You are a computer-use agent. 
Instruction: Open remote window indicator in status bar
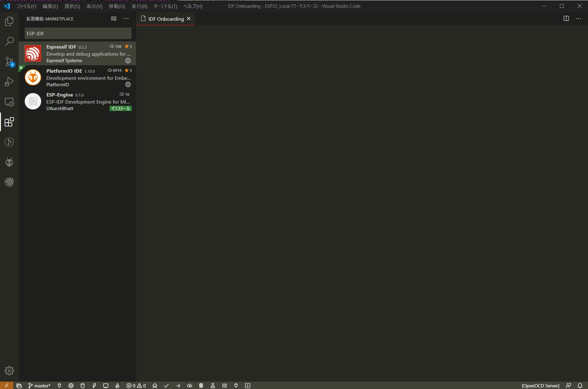[x=6, y=385]
